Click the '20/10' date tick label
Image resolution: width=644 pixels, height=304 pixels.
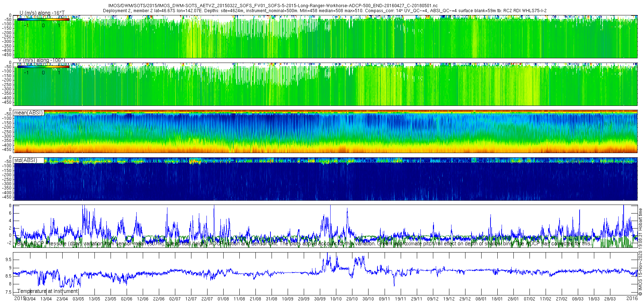click(352, 299)
